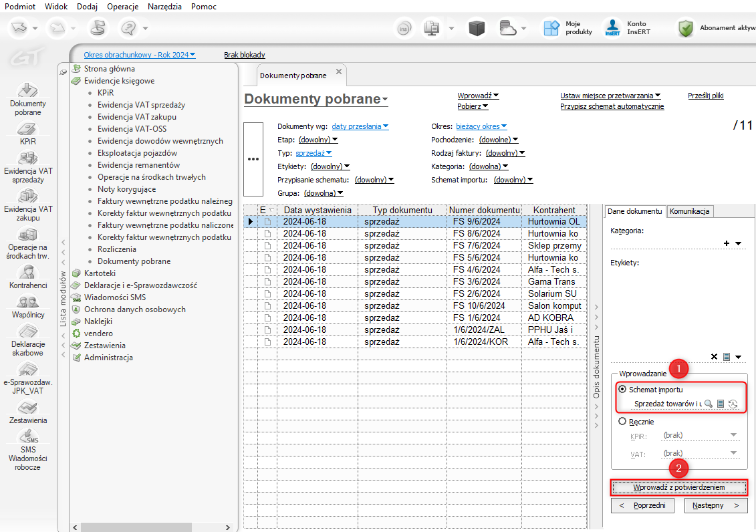This screenshot has height=532, width=756.
Task: Expand the Okres bieżący okres dropdown
Action: click(x=481, y=126)
